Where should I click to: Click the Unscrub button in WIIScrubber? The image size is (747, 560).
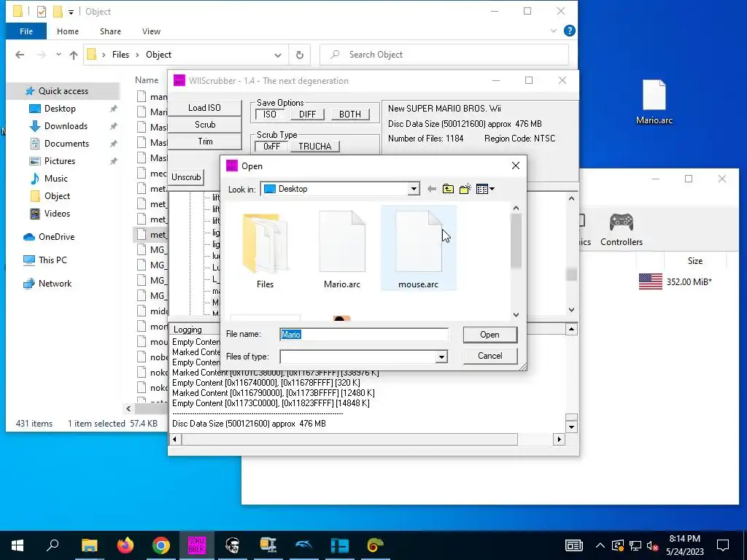186,177
